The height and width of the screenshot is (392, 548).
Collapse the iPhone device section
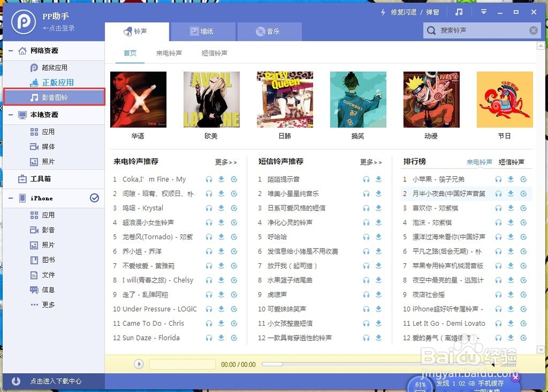click(x=11, y=198)
